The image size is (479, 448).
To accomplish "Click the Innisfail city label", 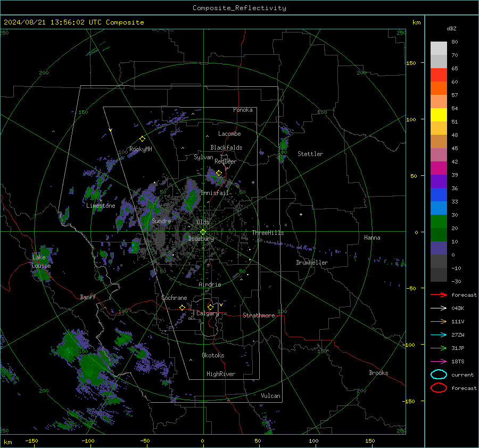I will click(215, 193).
